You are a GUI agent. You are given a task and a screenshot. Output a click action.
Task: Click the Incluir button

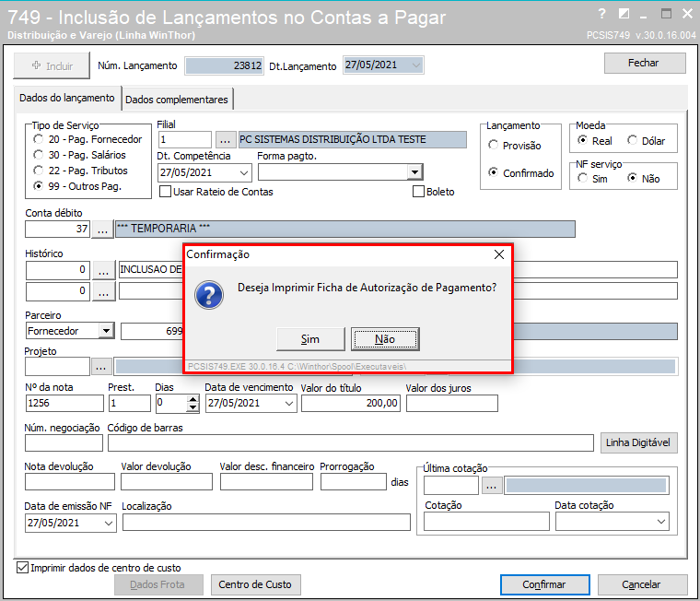coord(52,65)
